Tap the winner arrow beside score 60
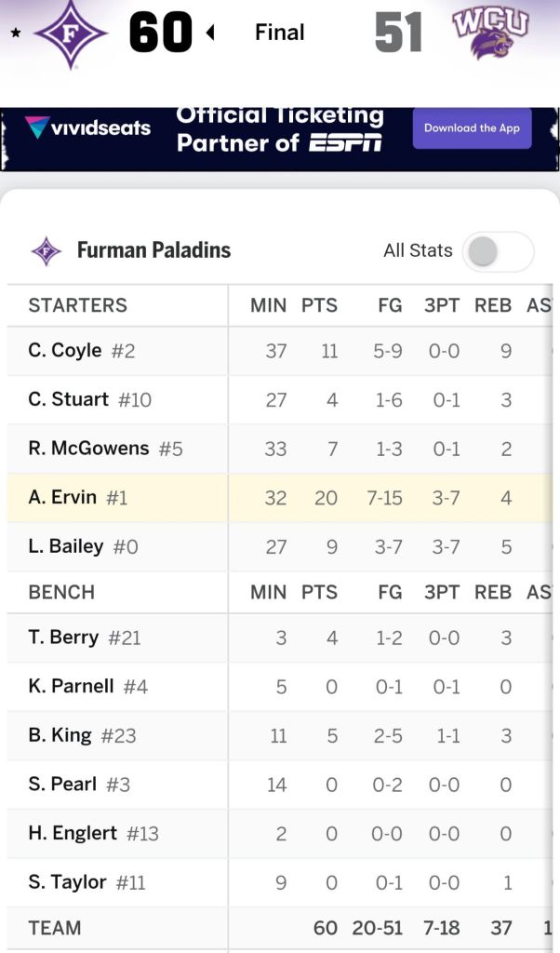This screenshot has width=560, height=953. click(x=209, y=34)
